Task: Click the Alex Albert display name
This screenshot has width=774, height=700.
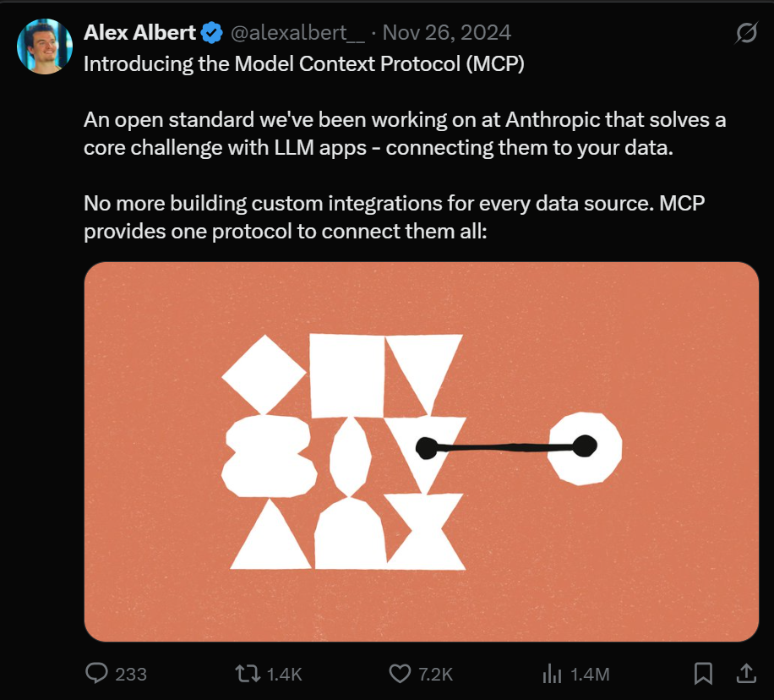Action: tap(140, 33)
